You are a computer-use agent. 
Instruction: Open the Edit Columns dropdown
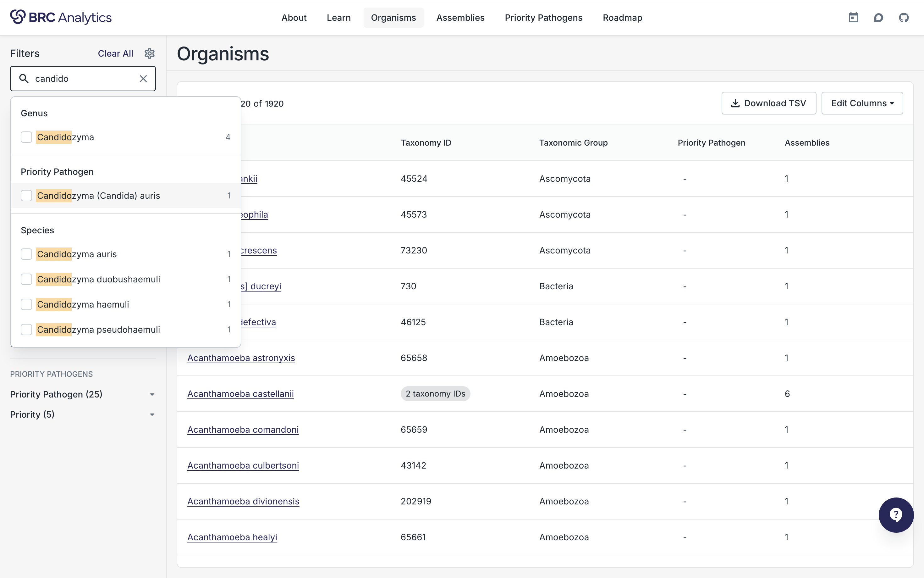(x=862, y=103)
